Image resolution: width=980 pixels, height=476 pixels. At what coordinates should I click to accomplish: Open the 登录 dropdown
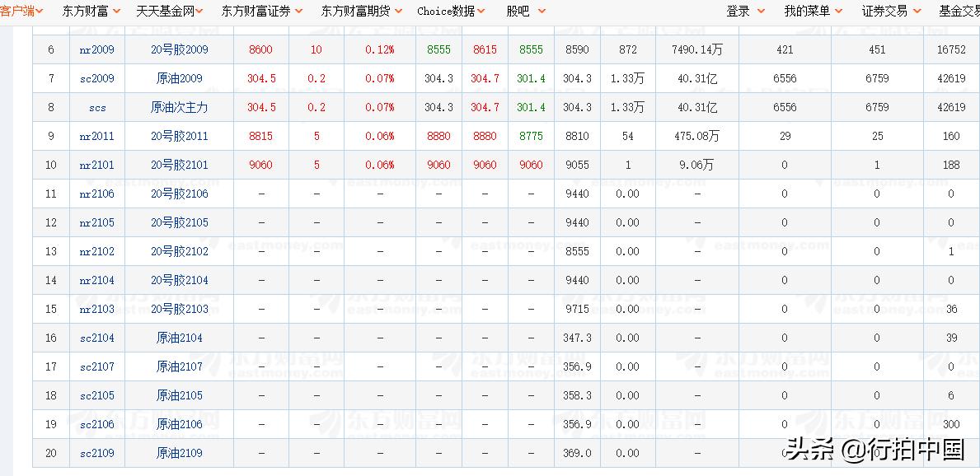[746, 11]
